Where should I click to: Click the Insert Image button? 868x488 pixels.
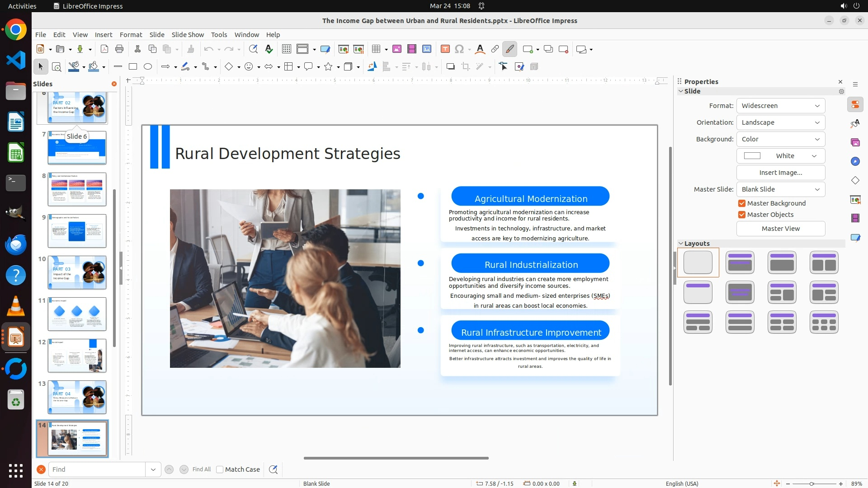[x=780, y=173]
